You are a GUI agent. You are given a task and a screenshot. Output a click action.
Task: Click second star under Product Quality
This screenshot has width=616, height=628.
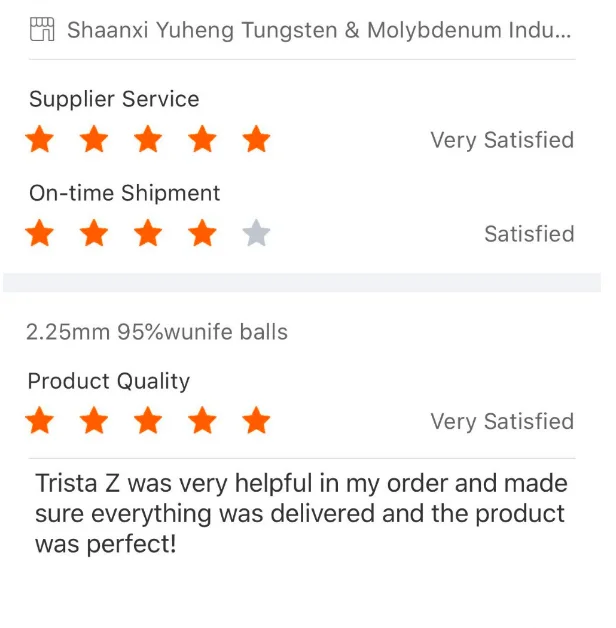tap(94, 421)
